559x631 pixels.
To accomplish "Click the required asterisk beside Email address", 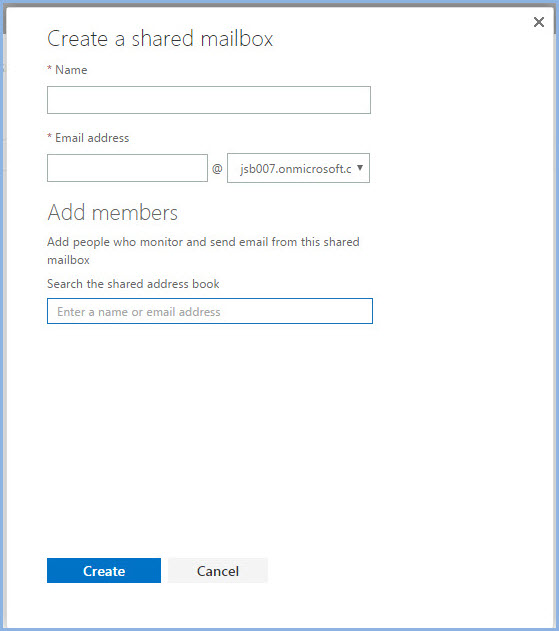I will (x=50, y=136).
